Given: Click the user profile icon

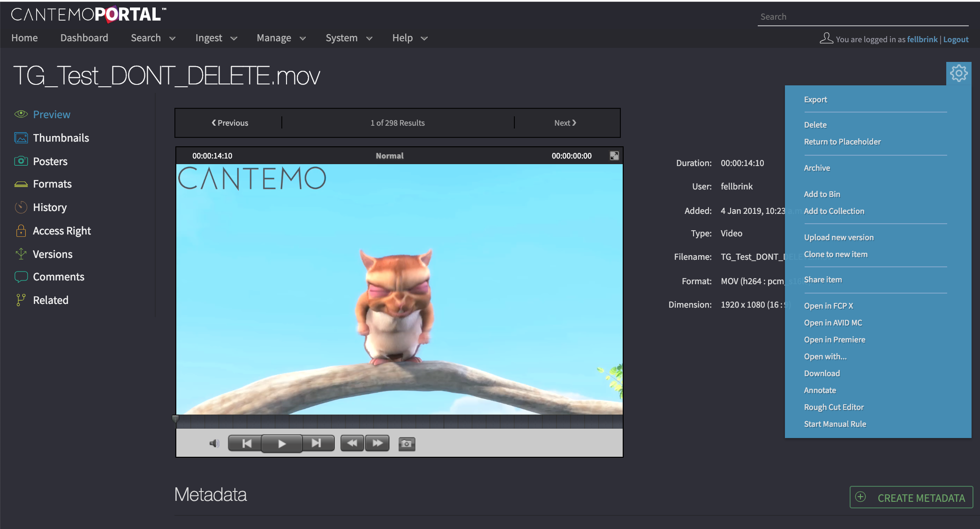Looking at the screenshot, I should (826, 38).
